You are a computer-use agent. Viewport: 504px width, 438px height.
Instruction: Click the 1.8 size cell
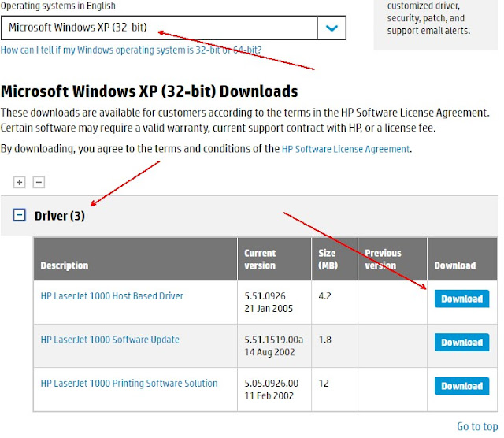[335, 346]
